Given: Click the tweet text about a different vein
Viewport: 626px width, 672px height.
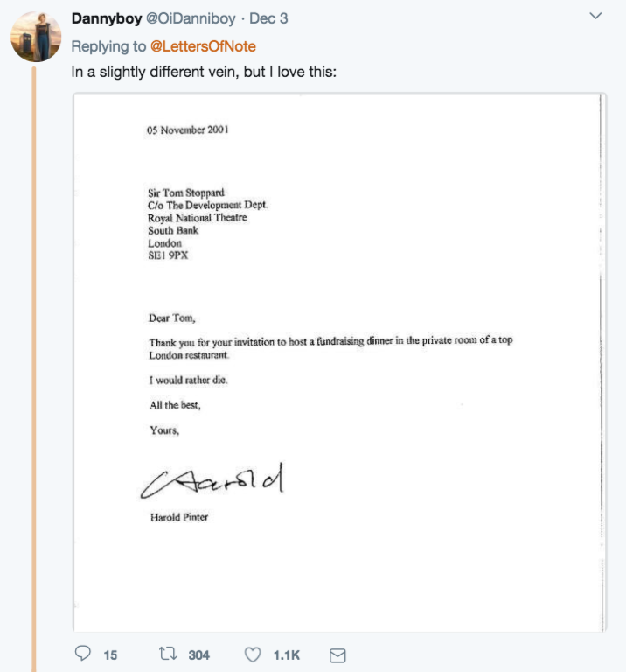Looking at the screenshot, I should (202, 71).
